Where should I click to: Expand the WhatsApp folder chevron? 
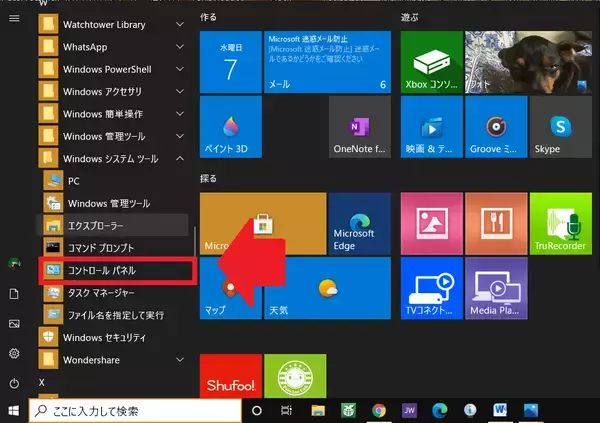(179, 47)
